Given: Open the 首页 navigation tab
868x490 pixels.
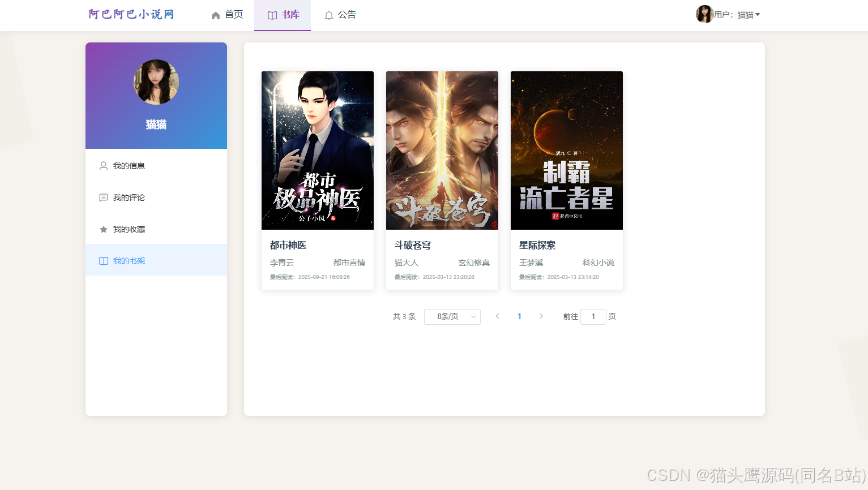Looking at the screenshot, I should point(226,15).
